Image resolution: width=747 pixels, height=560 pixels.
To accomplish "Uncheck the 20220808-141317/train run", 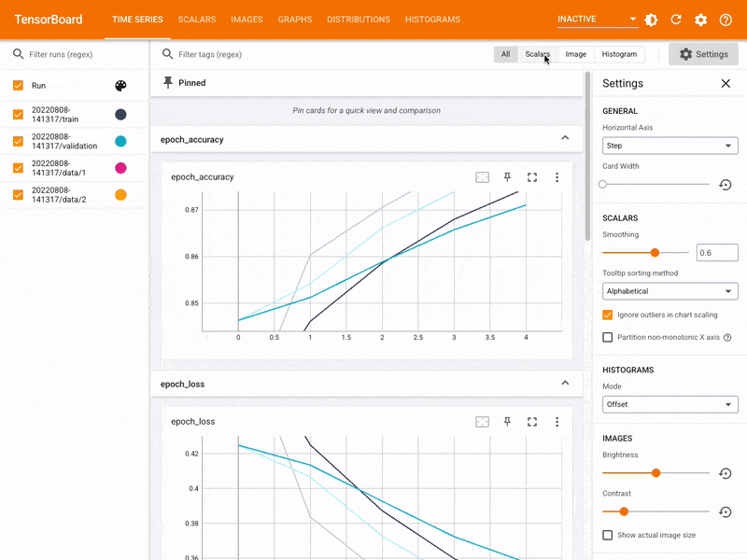I will click(x=18, y=114).
